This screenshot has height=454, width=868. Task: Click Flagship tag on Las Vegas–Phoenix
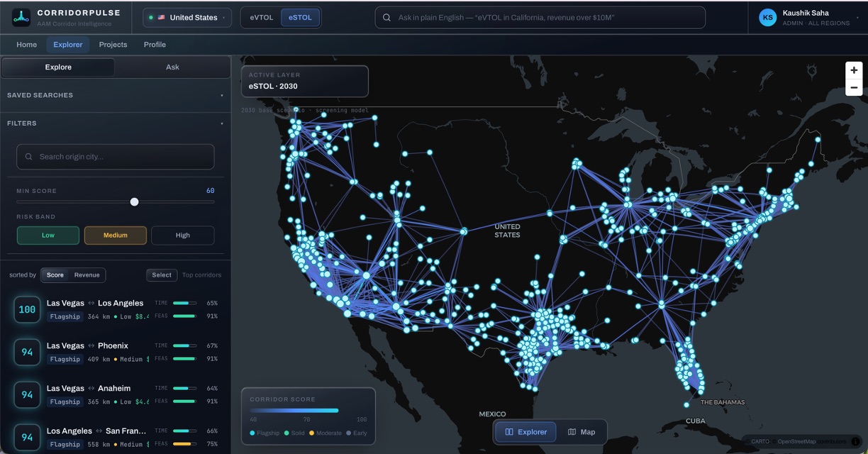65,360
